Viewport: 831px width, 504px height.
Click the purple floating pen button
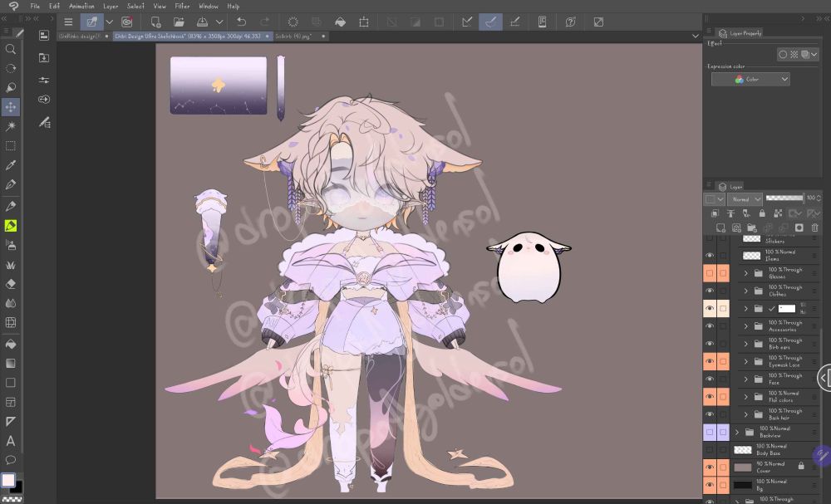coord(822,454)
